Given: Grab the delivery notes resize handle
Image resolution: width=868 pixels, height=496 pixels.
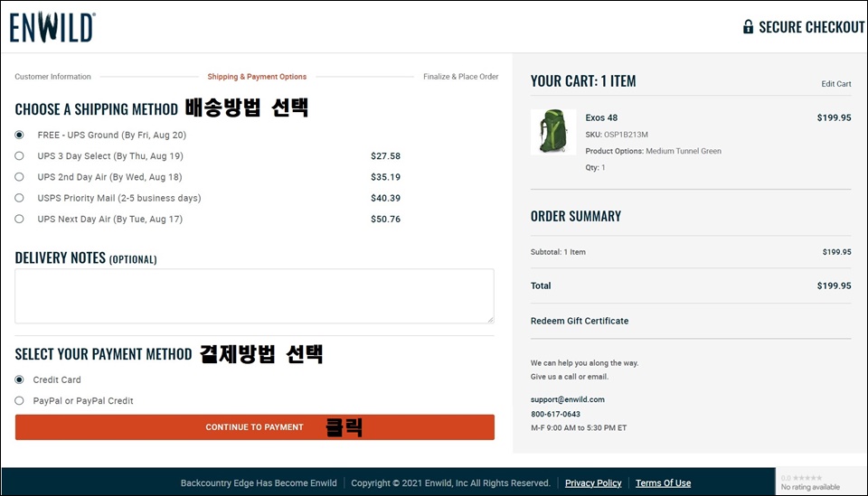Looking at the screenshot, I should pyautogui.click(x=490, y=320).
